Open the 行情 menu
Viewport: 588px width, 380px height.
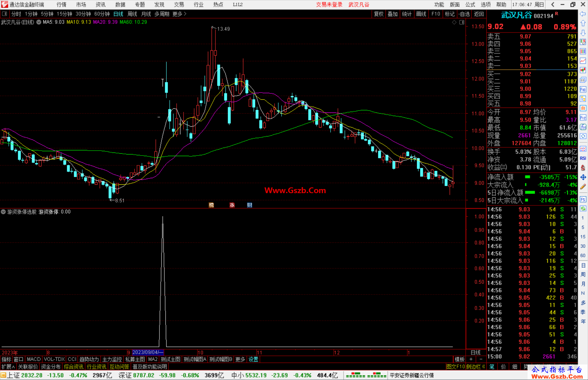point(62,5)
